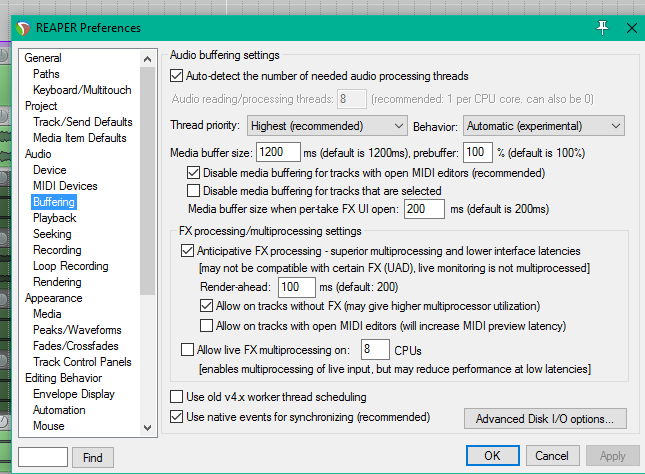Open Media Item Defaults page
The height and width of the screenshot is (474, 645).
coord(80,138)
